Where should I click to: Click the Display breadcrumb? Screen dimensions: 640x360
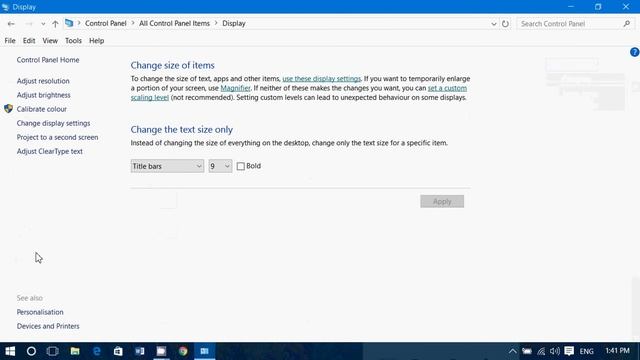point(234,23)
